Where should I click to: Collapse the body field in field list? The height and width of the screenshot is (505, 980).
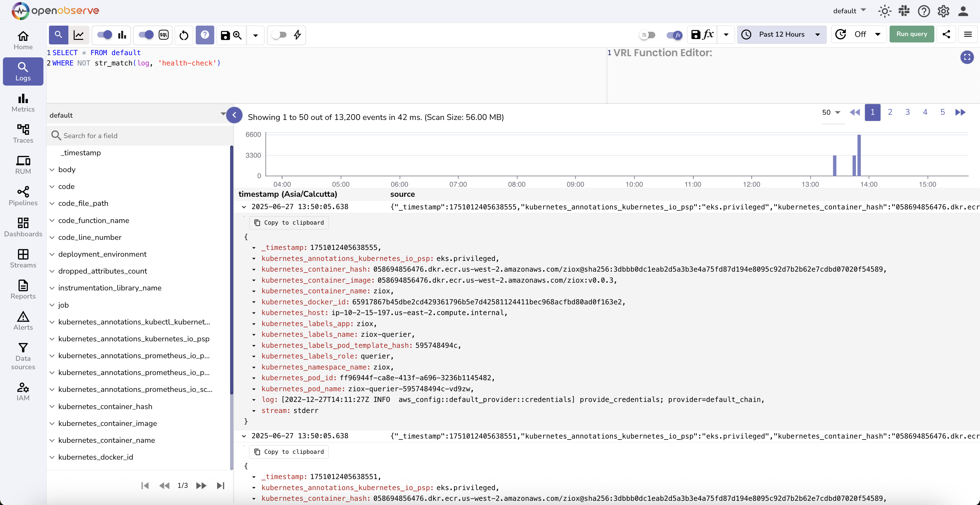(52, 169)
